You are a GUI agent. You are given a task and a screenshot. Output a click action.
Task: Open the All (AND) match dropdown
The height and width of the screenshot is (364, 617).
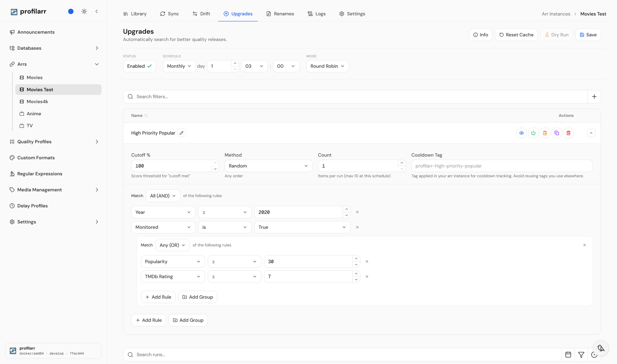coord(163,196)
